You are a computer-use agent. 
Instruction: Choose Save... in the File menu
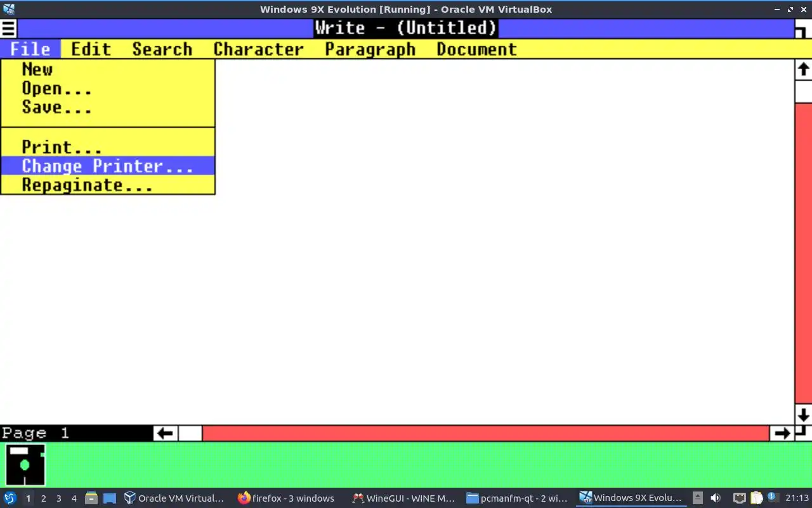108,107
